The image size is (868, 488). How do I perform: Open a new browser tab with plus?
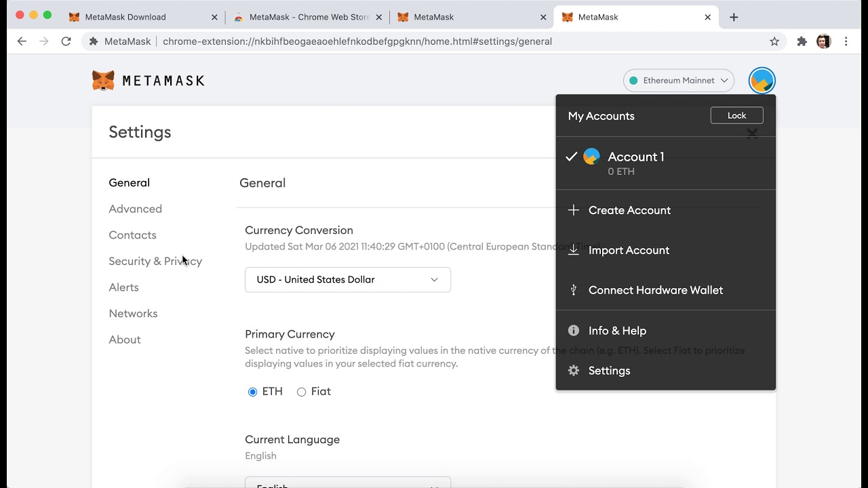pos(734,17)
